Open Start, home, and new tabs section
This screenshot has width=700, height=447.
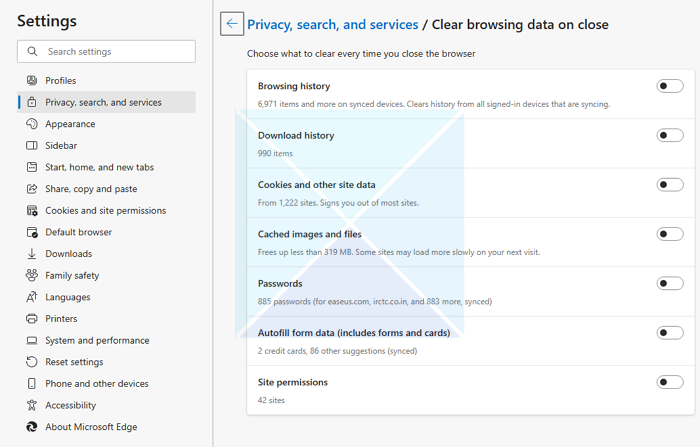coord(99,167)
